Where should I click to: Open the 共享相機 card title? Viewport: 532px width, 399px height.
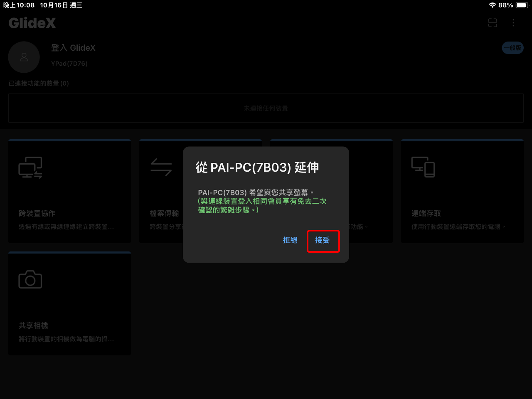(33, 325)
